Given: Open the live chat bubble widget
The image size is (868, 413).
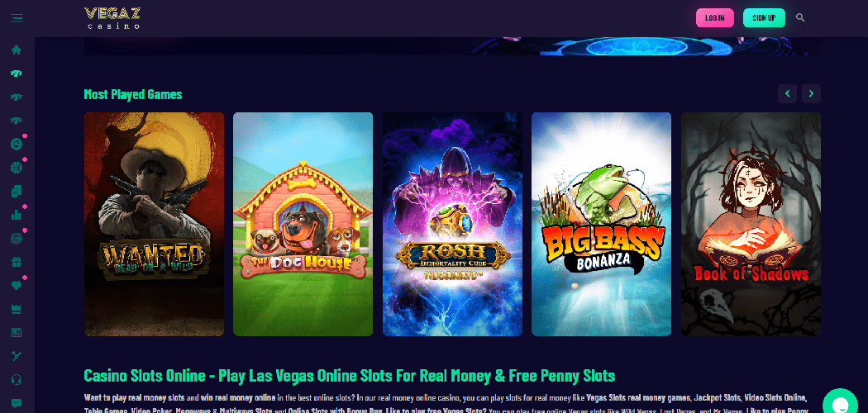Looking at the screenshot, I should point(840,402).
